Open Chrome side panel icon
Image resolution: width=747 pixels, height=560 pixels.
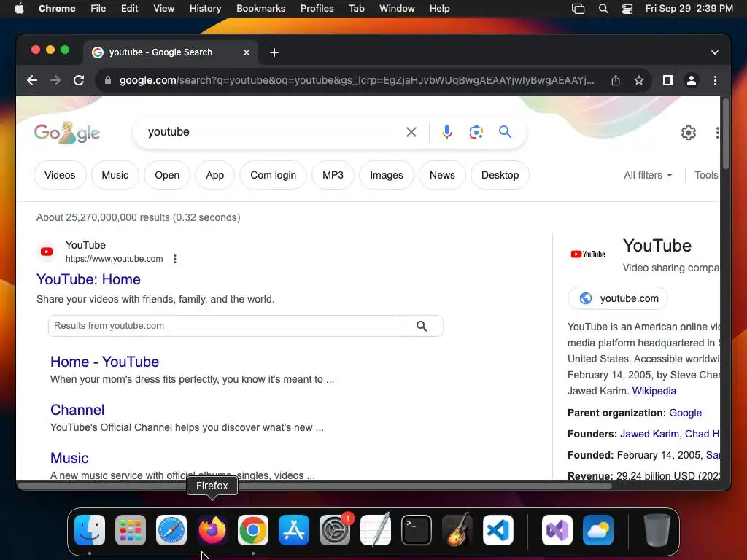point(668,80)
